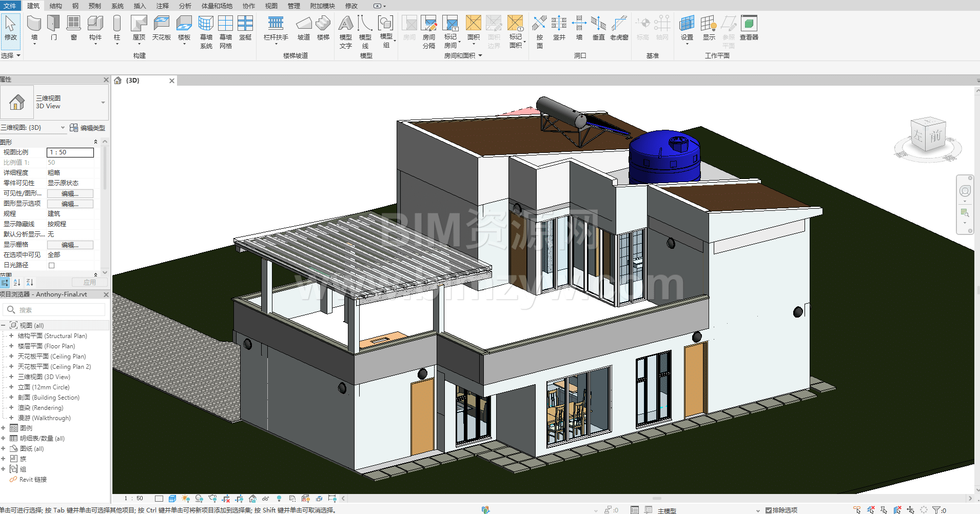Switch to the 注释 ribbon tab
The height and width of the screenshot is (514, 980).
[163, 6]
